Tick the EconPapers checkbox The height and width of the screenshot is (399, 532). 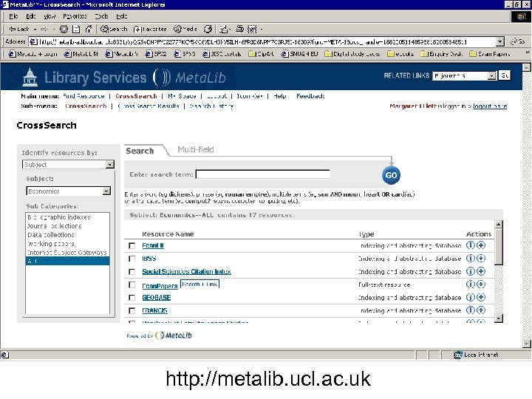[132, 284]
